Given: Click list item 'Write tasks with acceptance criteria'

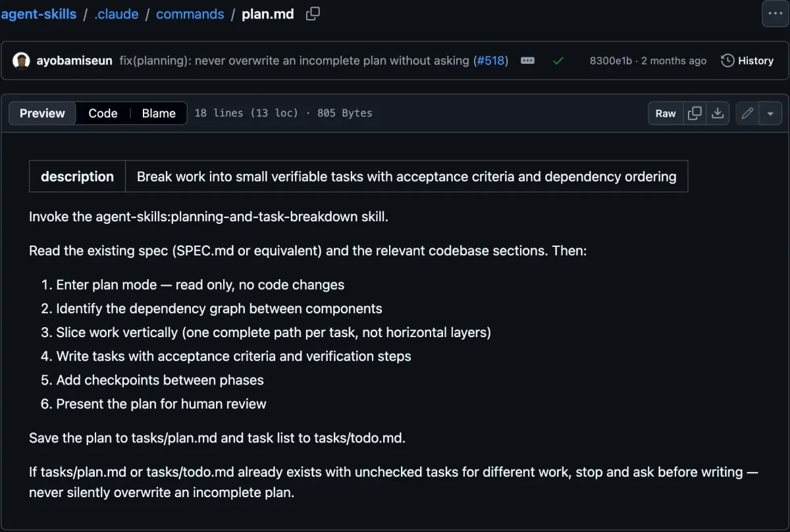Looking at the screenshot, I should coord(234,356).
